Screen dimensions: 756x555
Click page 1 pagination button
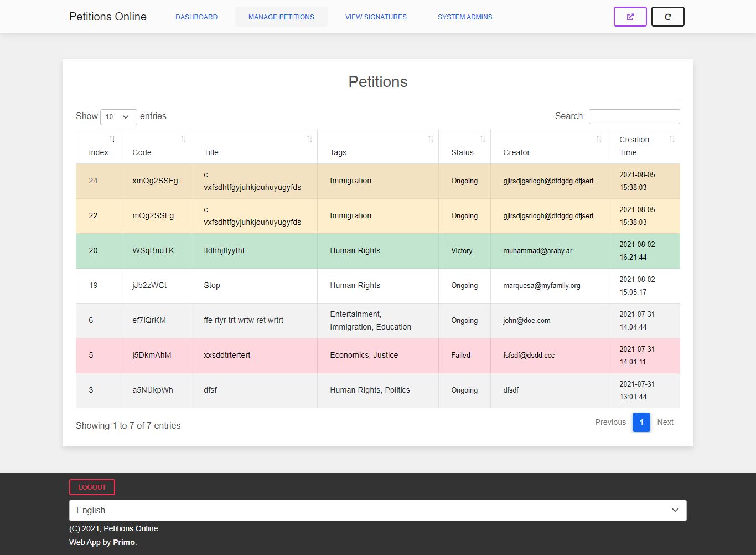(x=641, y=422)
